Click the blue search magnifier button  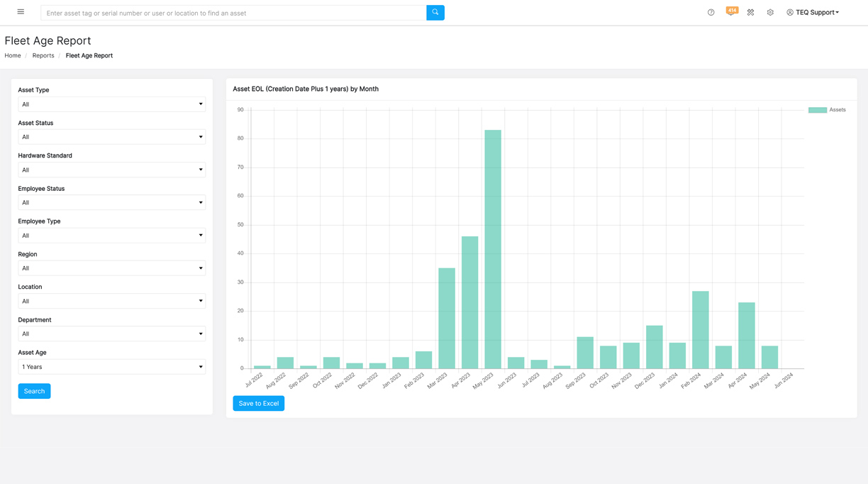(435, 13)
